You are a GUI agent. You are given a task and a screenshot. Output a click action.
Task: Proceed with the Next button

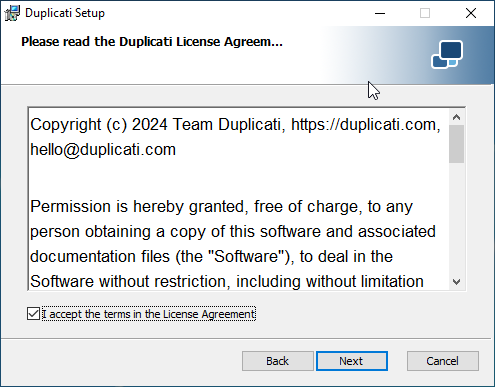tap(352, 361)
